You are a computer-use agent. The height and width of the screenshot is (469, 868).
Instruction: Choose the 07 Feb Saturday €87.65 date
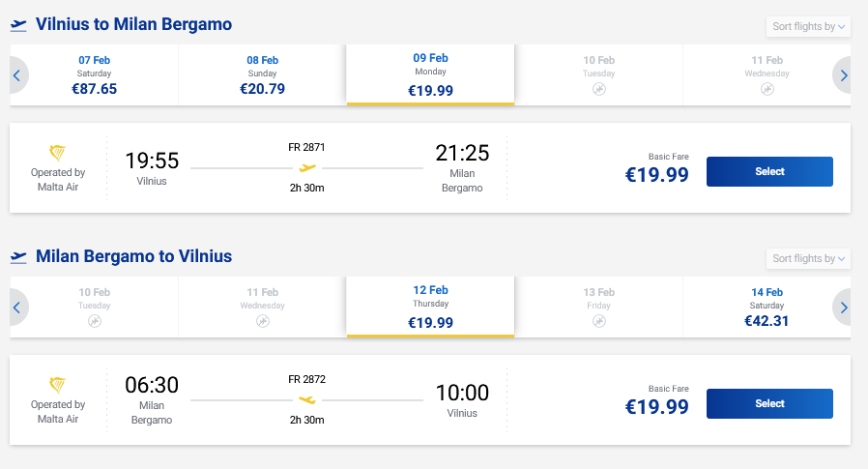pyautogui.click(x=94, y=74)
